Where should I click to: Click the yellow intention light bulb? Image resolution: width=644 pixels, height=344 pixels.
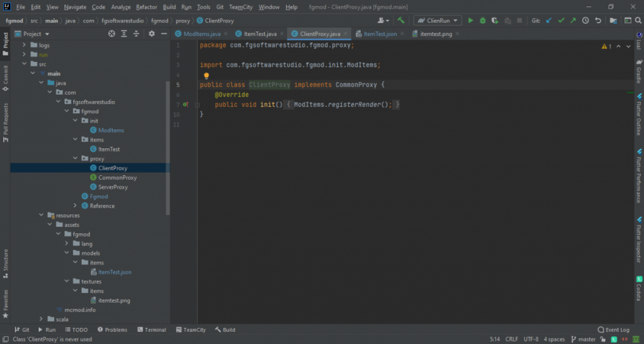click(207, 75)
